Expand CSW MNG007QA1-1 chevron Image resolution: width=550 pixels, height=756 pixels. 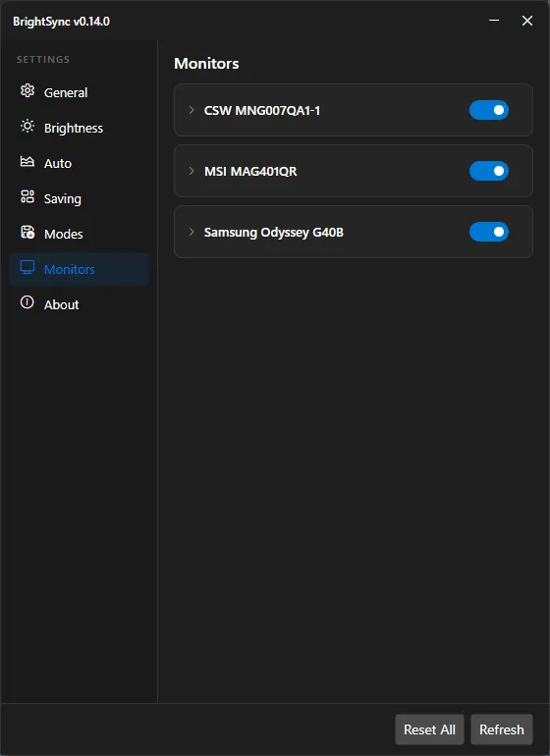pyautogui.click(x=192, y=110)
